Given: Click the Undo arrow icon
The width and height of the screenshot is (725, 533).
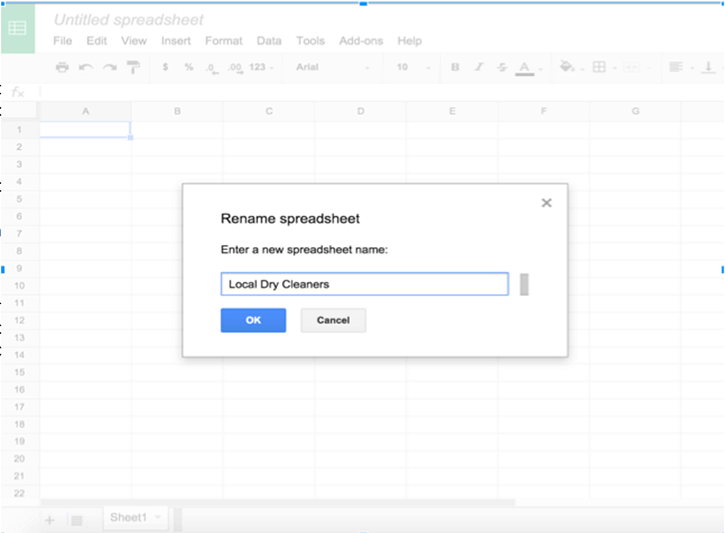Looking at the screenshot, I should click(86, 67).
